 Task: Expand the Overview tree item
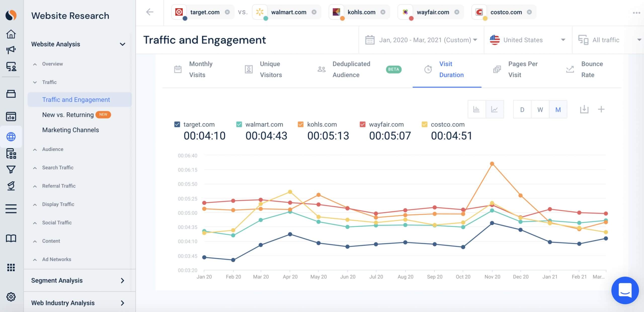click(x=35, y=64)
